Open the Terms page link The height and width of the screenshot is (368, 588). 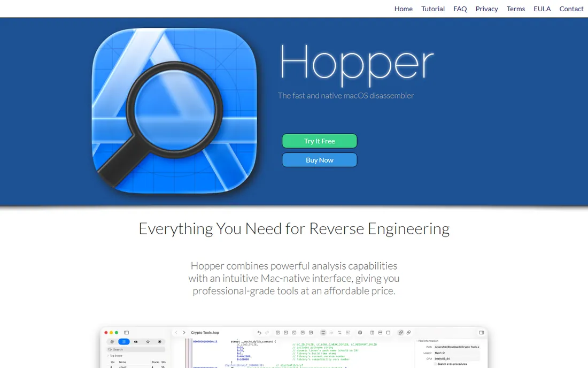coord(516,9)
